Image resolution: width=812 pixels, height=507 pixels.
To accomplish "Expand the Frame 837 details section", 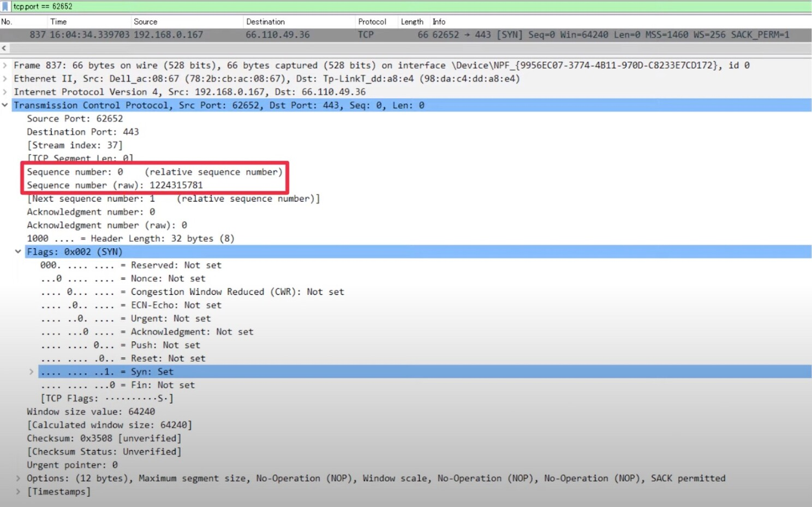I will [x=5, y=65].
